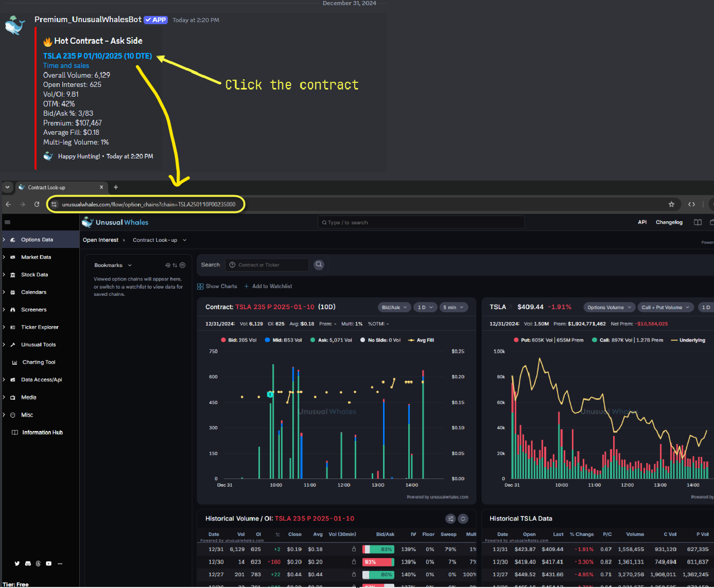This screenshot has width=714, height=588.
Task: Open Calendars in the sidebar
Action: pyautogui.click(x=40, y=292)
